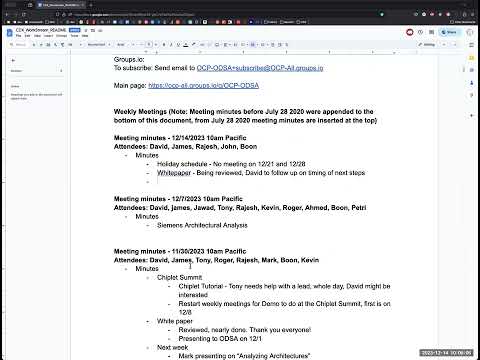
Task: Click the font size input field
Action: pos(149,44)
